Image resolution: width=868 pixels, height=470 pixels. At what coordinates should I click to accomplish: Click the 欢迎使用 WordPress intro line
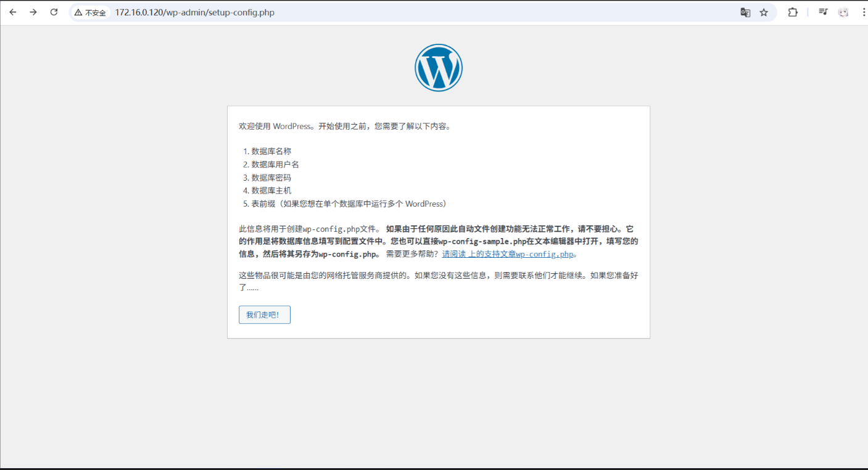pyautogui.click(x=345, y=126)
